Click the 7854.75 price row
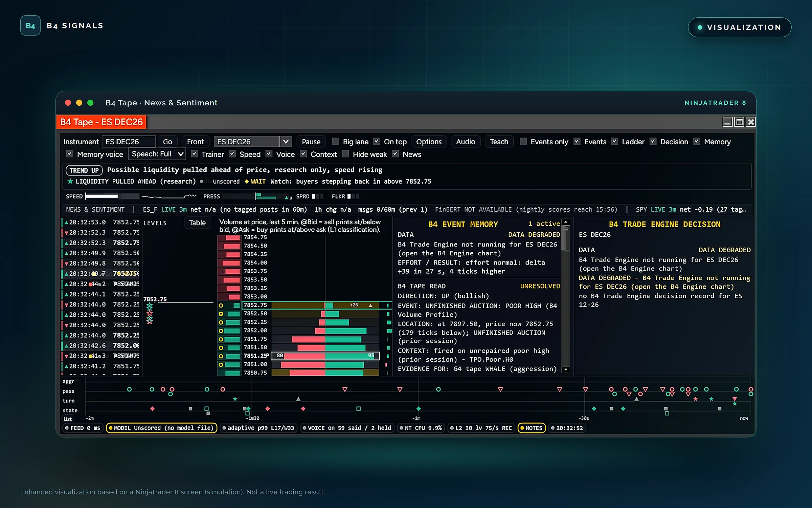 pos(255,237)
